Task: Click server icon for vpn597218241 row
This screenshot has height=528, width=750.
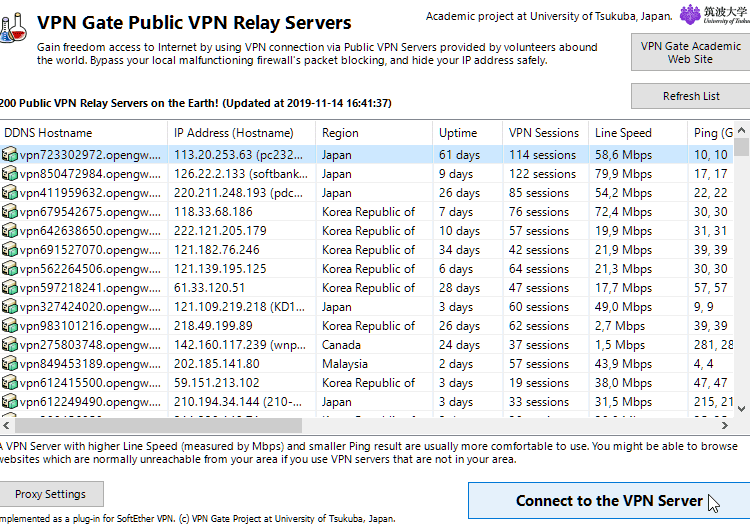Action: coord(10,287)
